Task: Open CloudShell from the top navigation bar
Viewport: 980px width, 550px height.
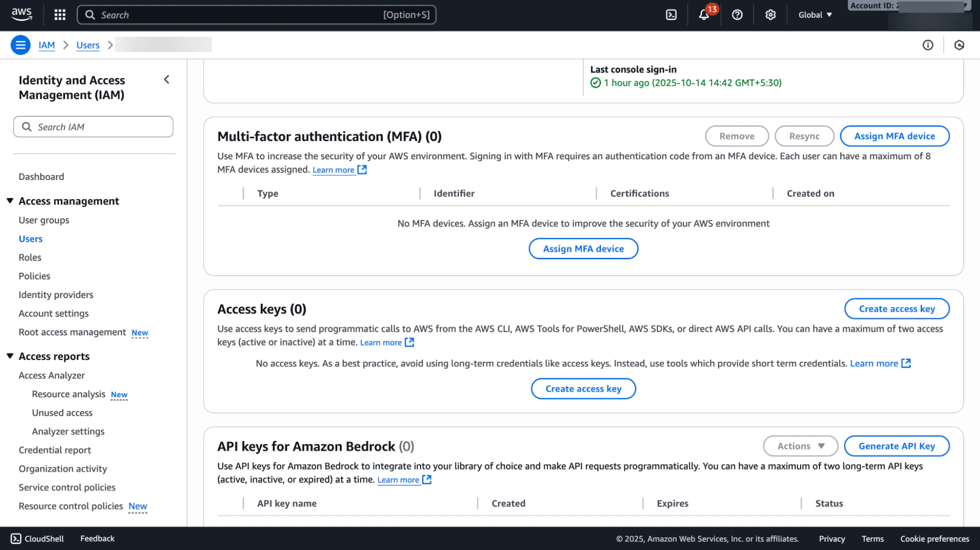Action: (671, 15)
